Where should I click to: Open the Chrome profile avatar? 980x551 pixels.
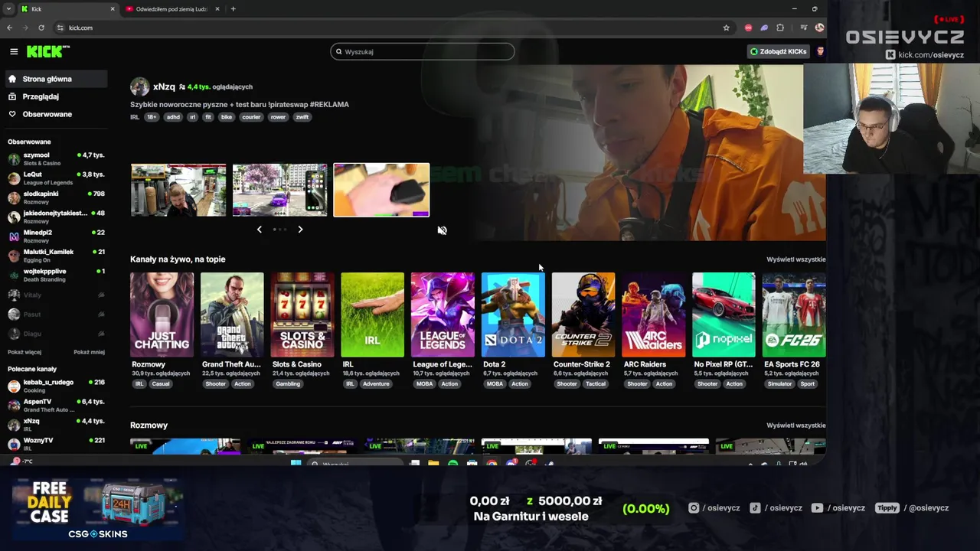tap(819, 28)
